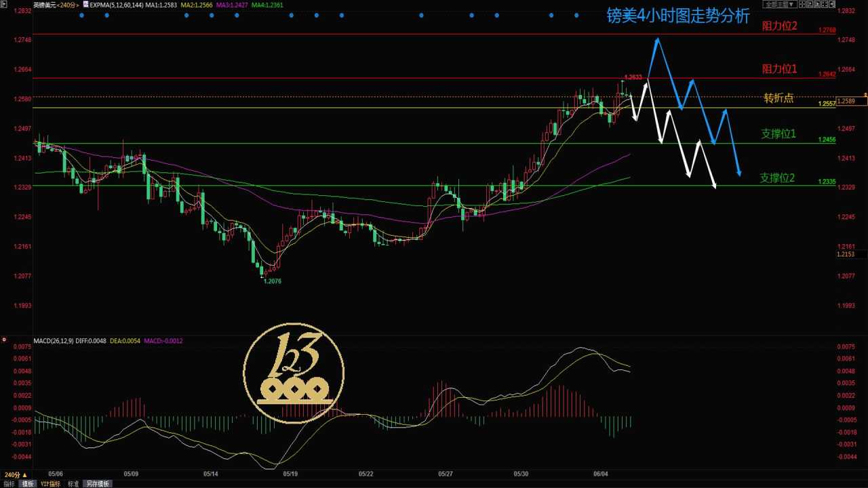Open the 全部主题 dropdown
This screenshot has width=868, height=488.
click(x=780, y=5)
